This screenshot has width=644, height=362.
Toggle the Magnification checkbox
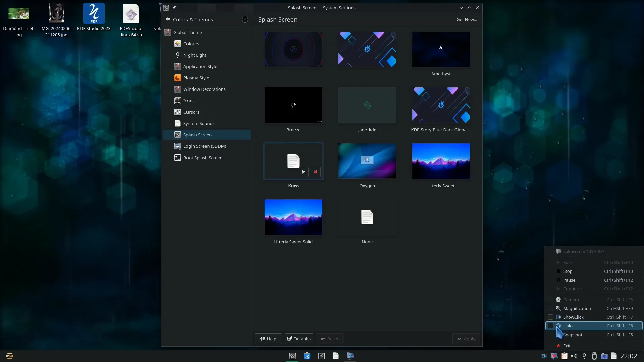[x=550, y=308]
